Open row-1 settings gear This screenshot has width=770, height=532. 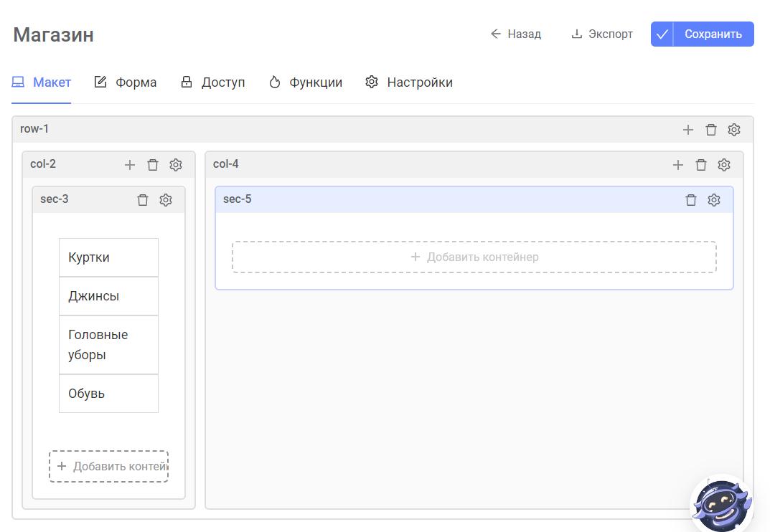(734, 130)
